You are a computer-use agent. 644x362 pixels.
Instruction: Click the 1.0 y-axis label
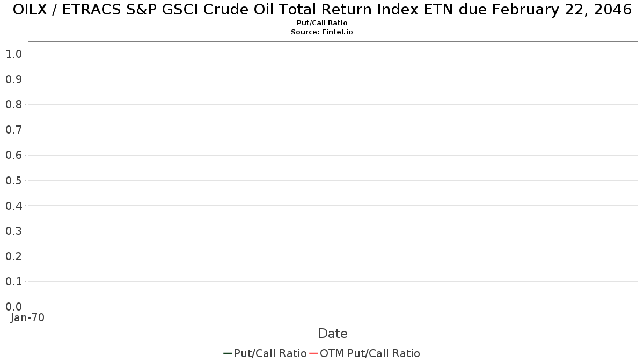(x=13, y=54)
